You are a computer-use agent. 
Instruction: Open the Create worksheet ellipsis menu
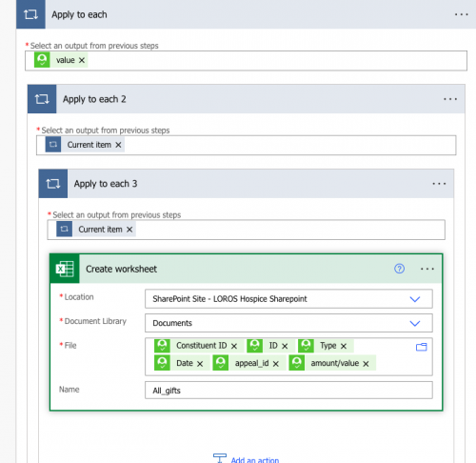tap(427, 269)
